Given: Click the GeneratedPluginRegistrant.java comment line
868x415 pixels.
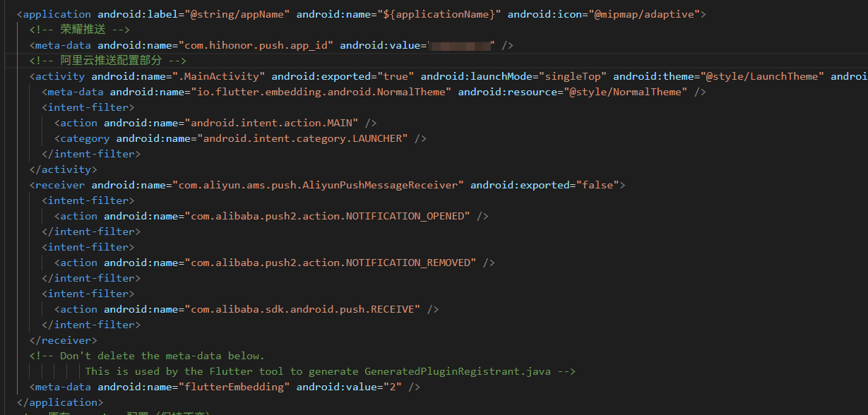Looking at the screenshot, I should tap(331, 371).
